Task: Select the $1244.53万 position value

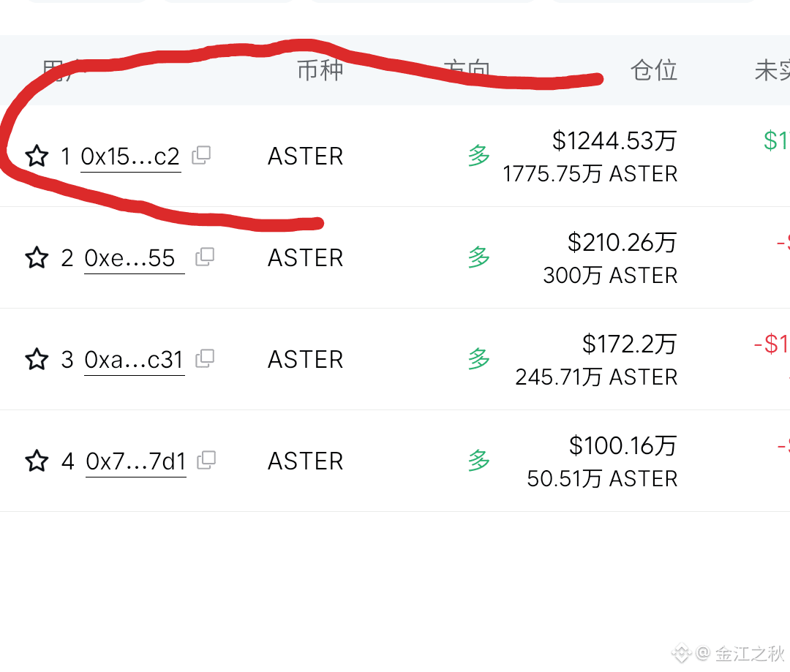Action: (x=614, y=140)
